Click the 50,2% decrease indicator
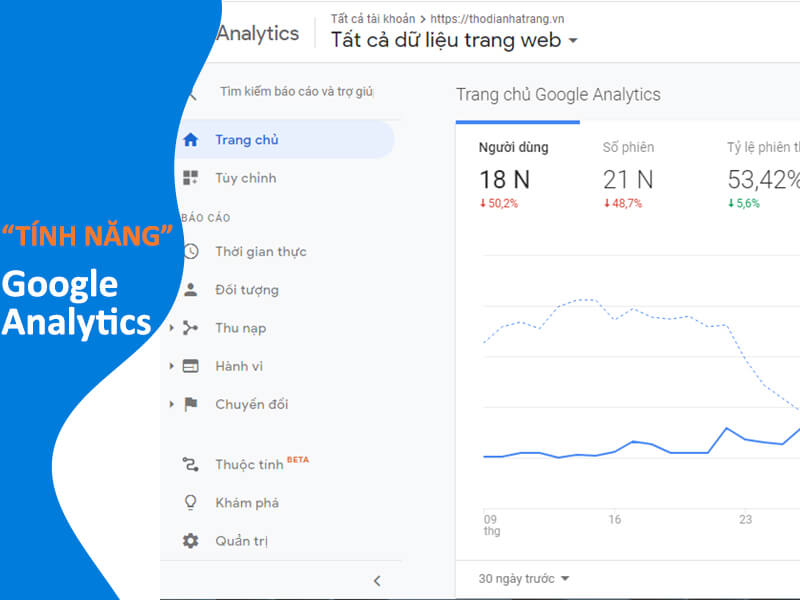800x600 pixels. point(498,204)
